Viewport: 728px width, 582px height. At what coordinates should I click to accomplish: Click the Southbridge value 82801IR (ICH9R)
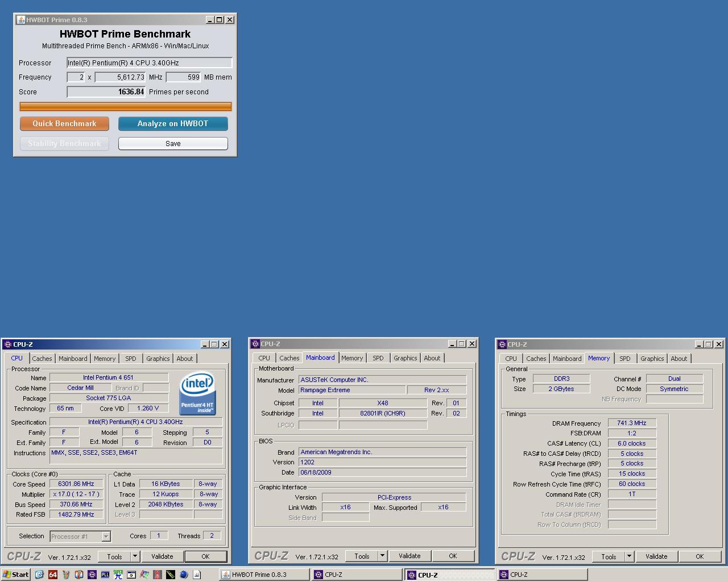pos(383,413)
